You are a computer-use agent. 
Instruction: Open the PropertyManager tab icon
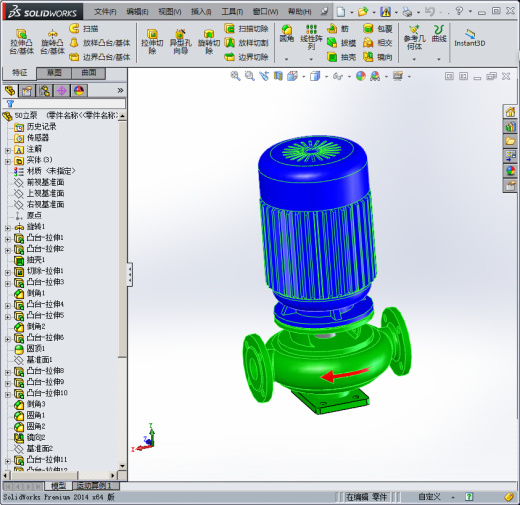[x=27, y=90]
